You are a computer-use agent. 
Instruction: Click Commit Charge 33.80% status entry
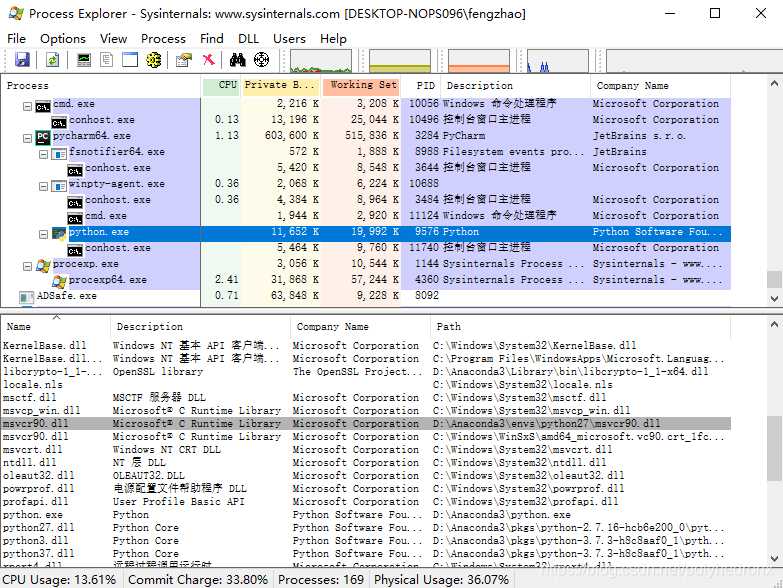(198, 580)
